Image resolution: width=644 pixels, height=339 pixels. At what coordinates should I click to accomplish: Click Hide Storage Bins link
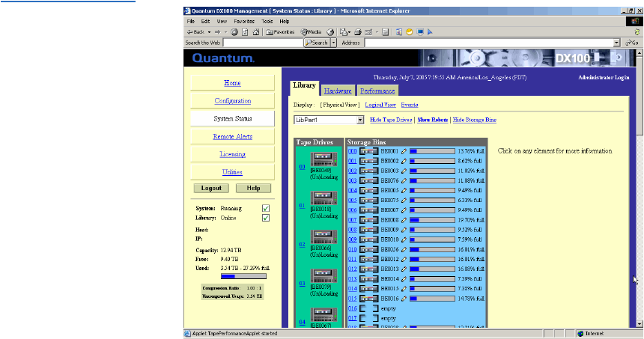click(474, 120)
